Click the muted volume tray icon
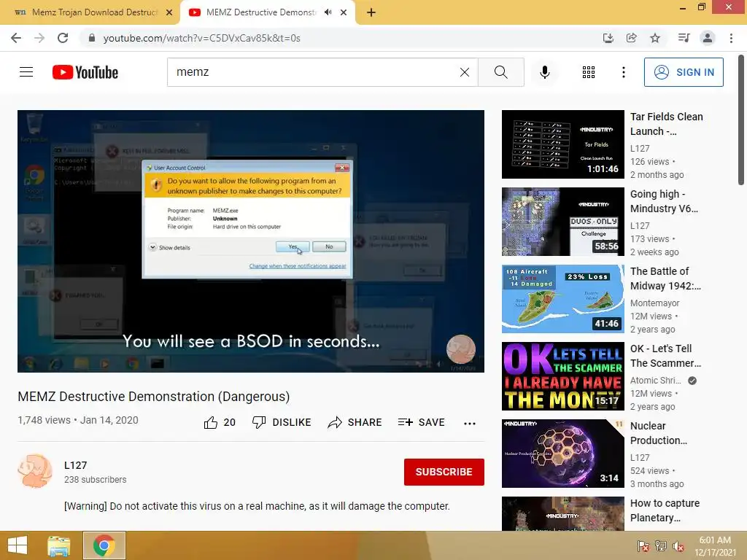 tap(678, 546)
